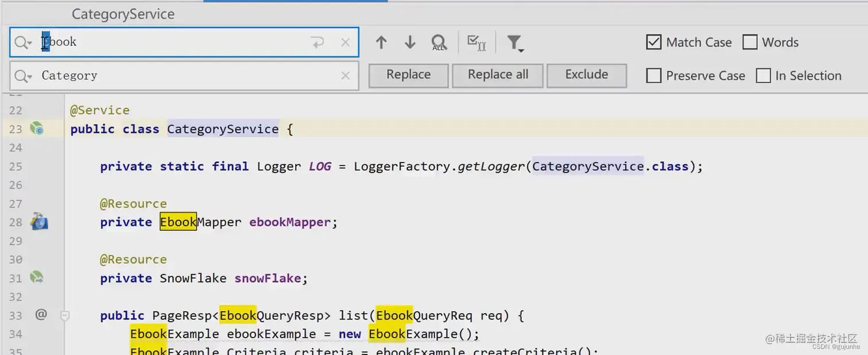This screenshot has width=868, height=355.
Task: Click the @ gutter icon on line 33
Action: [x=41, y=314]
